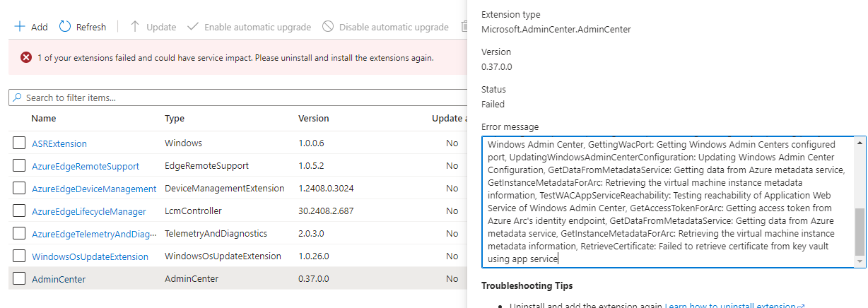Click version 1.0.26.0 cell

point(314,256)
